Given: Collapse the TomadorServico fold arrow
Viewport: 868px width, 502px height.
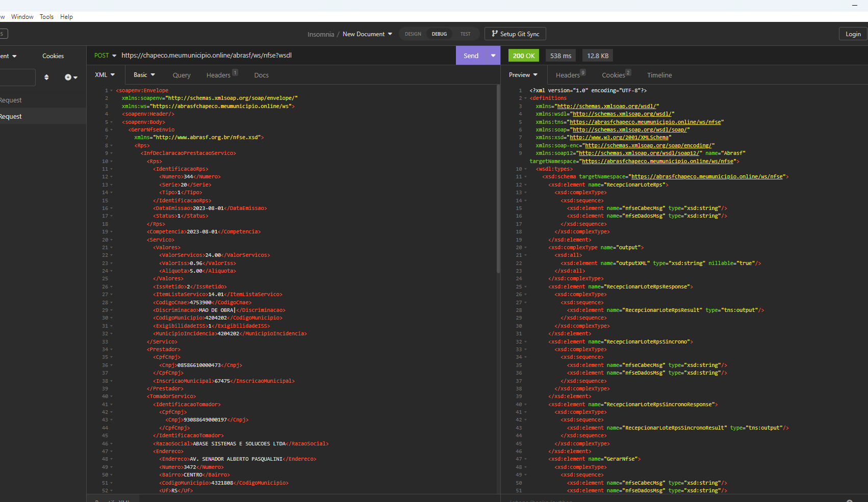Looking at the screenshot, I should (x=111, y=397).
